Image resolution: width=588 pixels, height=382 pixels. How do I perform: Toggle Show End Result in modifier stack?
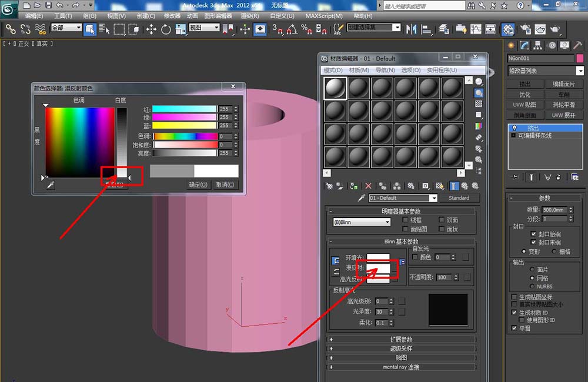click(531, 177)
